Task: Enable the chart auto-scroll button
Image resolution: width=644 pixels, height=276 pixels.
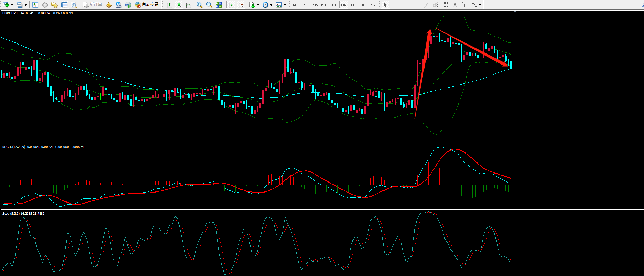Action: [x=231, y=5]
